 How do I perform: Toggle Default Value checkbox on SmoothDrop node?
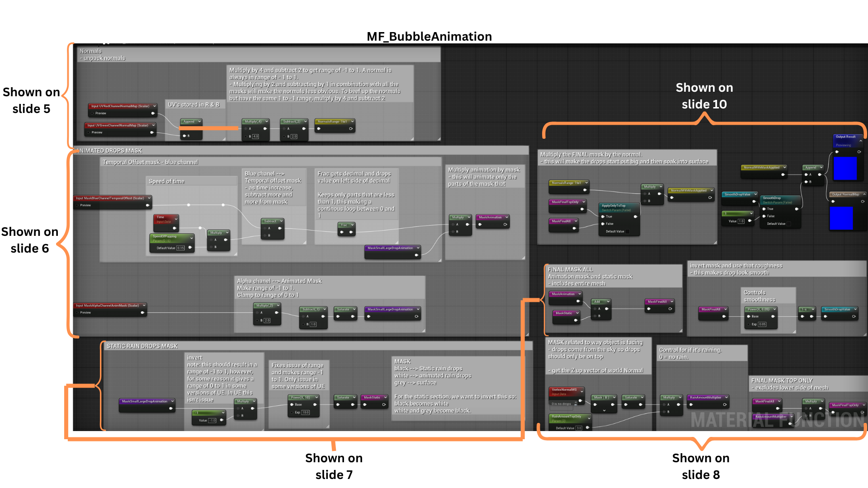tap(789, 224)
